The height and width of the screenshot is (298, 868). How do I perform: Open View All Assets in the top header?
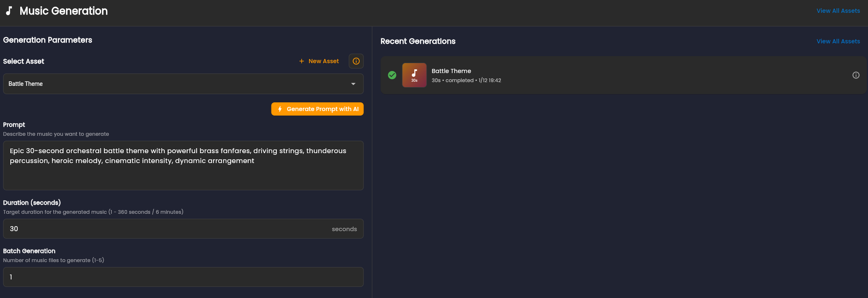pyautogui.click(x=838, y=11)
